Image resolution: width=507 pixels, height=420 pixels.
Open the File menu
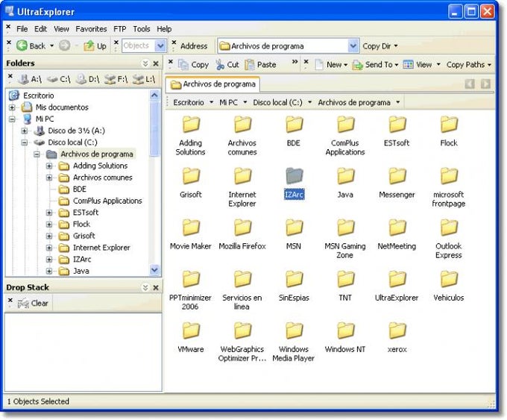(x=22, y=29)
